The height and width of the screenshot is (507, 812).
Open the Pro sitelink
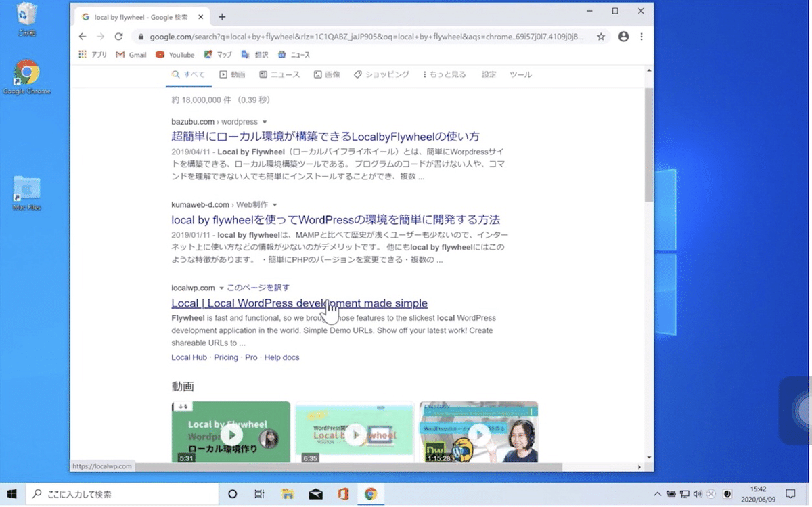click(251, 357)
